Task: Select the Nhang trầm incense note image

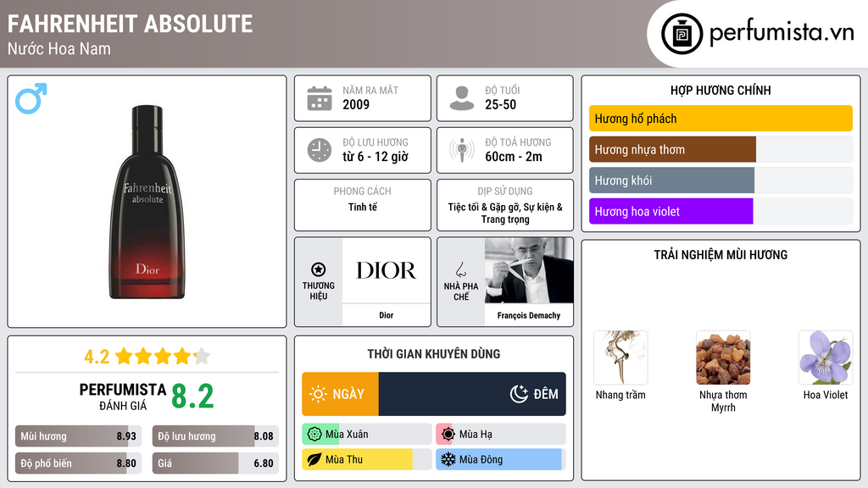Action: tap(620, 358)
